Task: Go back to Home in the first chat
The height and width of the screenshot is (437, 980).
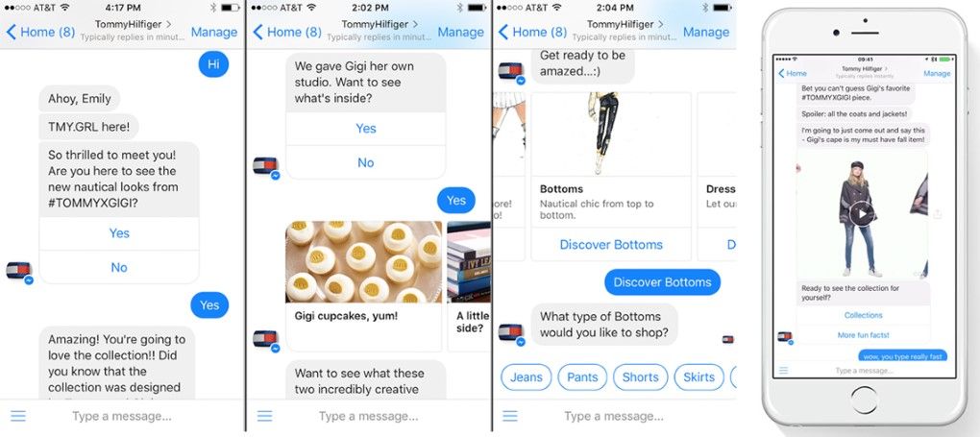Action: 40,32
